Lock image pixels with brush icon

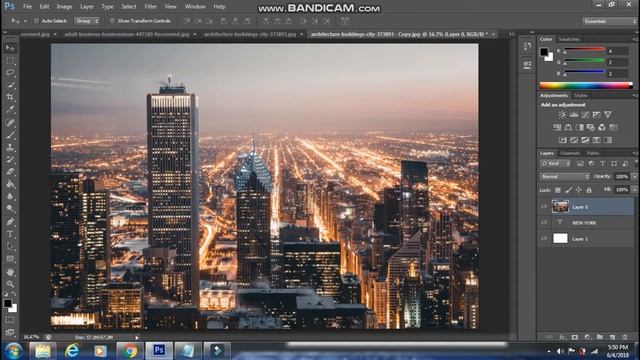coord(569,190)
